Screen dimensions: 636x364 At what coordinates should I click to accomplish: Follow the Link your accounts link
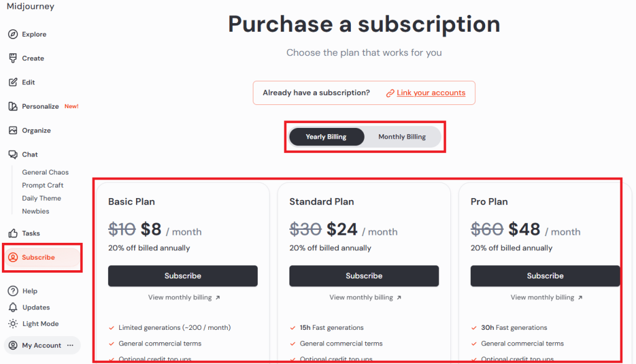click(x=431, y=93)
